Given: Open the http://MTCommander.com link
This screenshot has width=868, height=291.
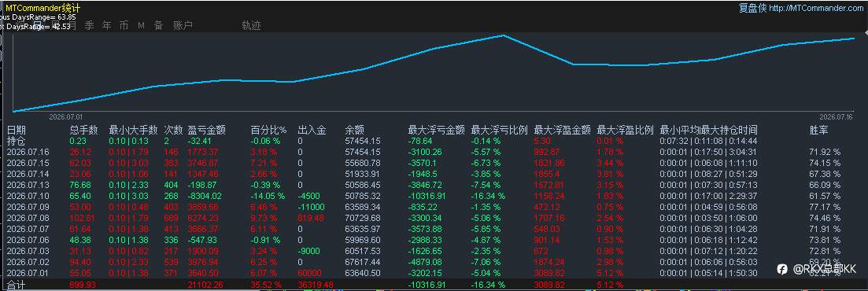Looking at the screenshot, I should pos(817,8).
